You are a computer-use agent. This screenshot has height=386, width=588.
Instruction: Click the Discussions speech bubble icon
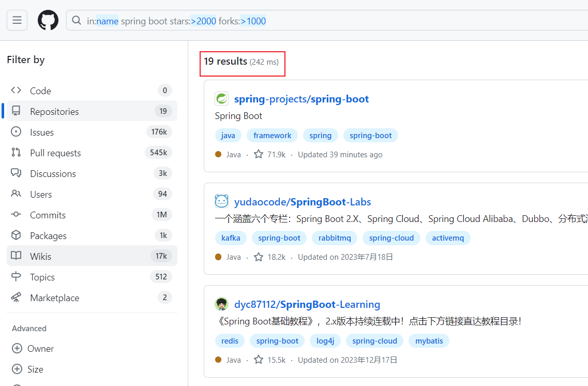click(x=16, y=173)
